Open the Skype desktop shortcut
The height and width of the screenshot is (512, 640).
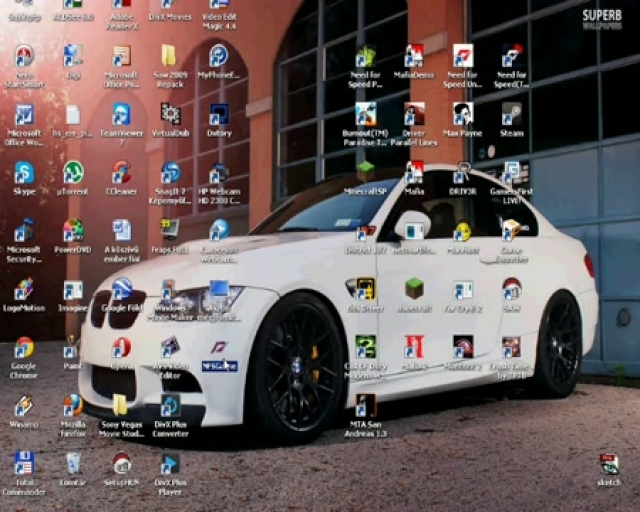[24, 173]
